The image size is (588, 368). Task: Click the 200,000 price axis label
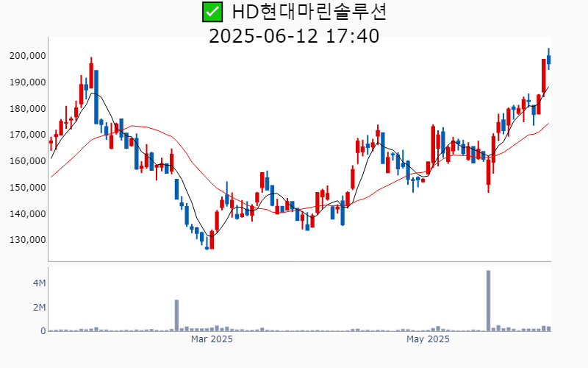coord(28,56)
